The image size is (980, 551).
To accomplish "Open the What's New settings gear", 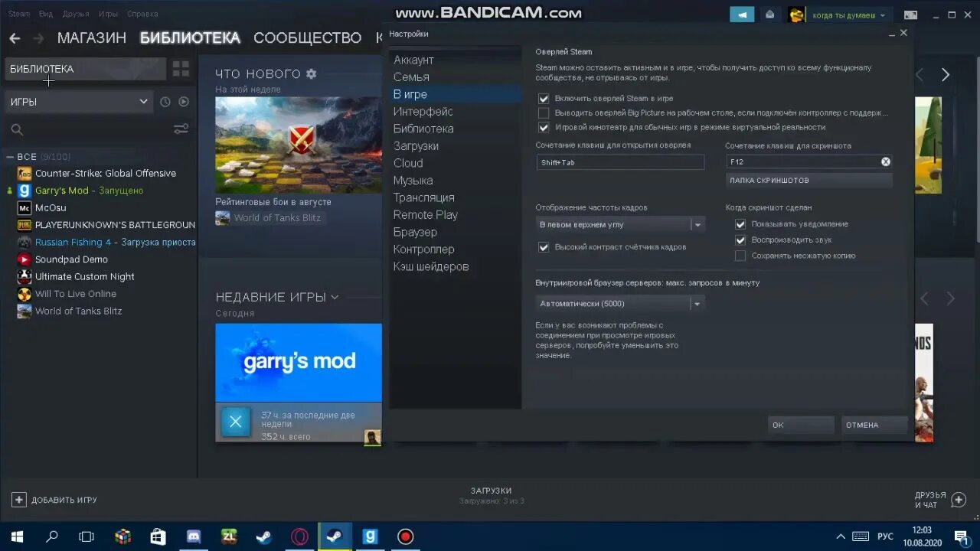I will tap(311, 73).
